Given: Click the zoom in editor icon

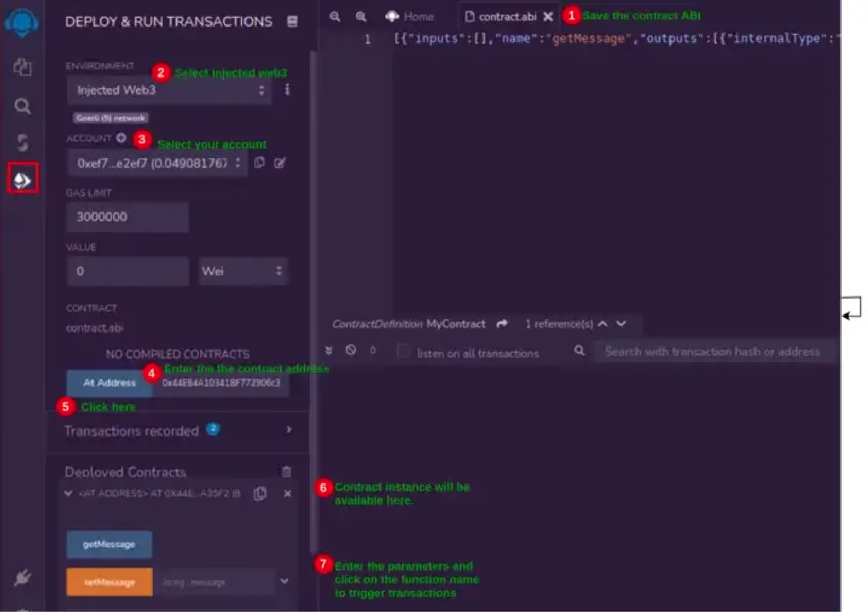Looking at the screenshot, I should (x=361, y=17).
